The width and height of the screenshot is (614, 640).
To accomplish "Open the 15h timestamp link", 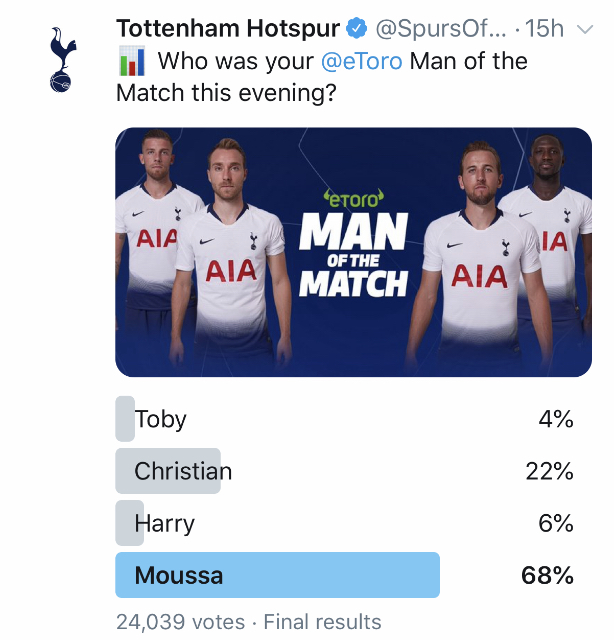I will 543,28.
